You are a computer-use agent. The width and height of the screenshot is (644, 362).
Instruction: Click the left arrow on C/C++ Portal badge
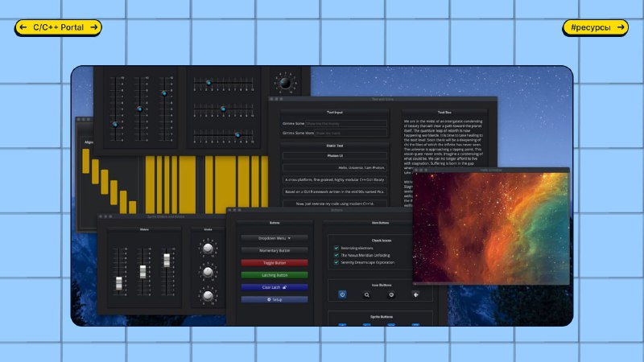pyautogui.click(x=23, y=27)
